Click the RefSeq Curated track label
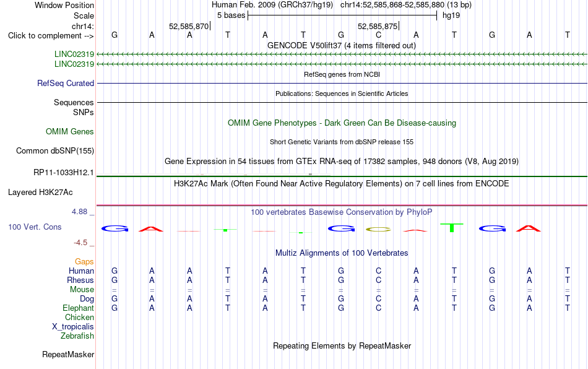The height and width of the screenshot is (369, 588). coord(65,83)
